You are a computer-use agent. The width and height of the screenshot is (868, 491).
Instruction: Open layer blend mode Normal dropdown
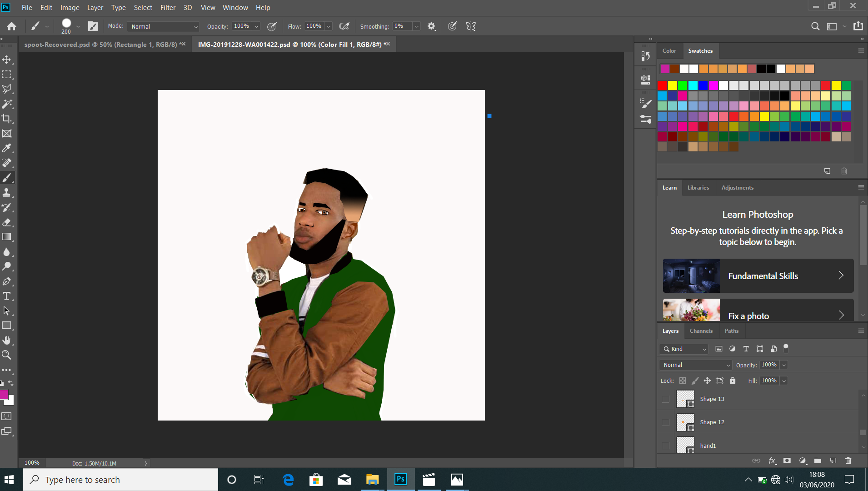tap(695, 365)
